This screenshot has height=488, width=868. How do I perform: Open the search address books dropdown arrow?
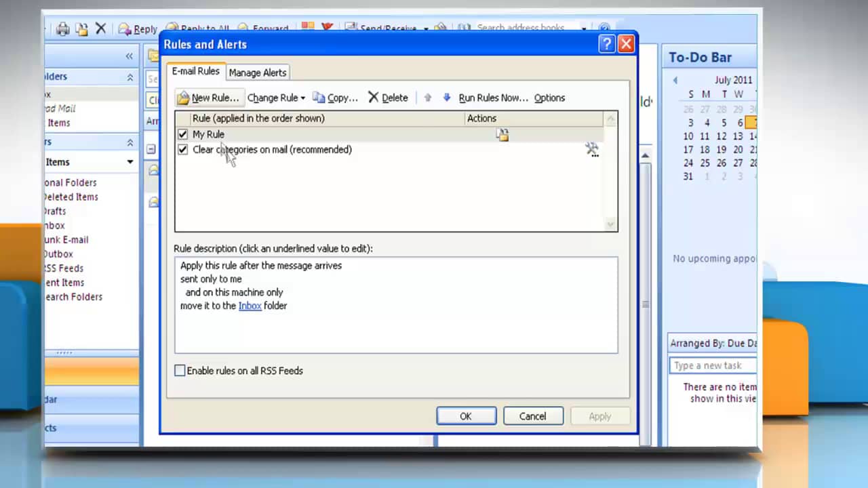click(584, 29)
